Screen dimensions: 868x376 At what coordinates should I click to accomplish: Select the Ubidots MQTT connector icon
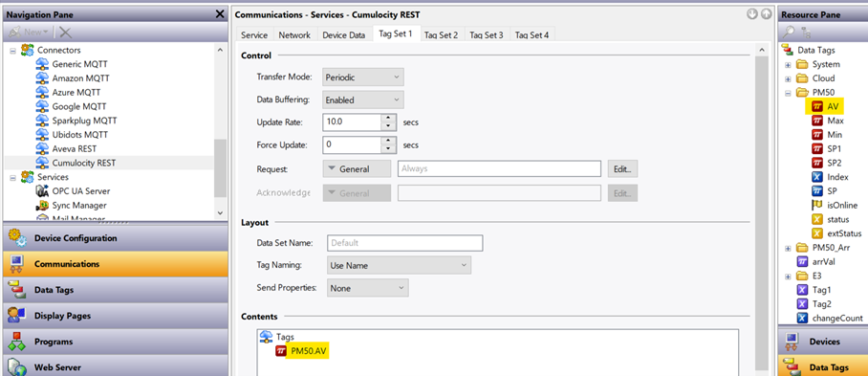pos(43,135)
